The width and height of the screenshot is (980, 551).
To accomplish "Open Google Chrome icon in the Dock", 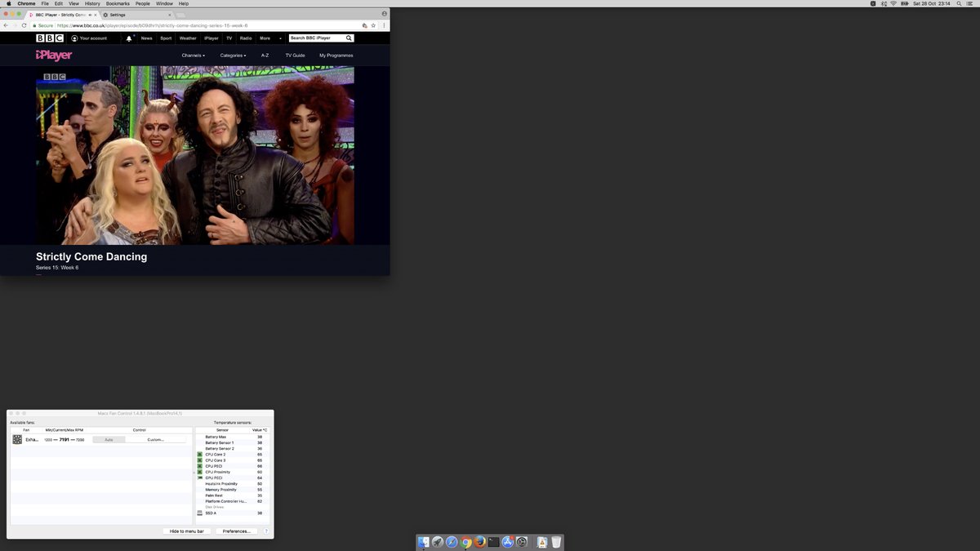I will 465,542.
